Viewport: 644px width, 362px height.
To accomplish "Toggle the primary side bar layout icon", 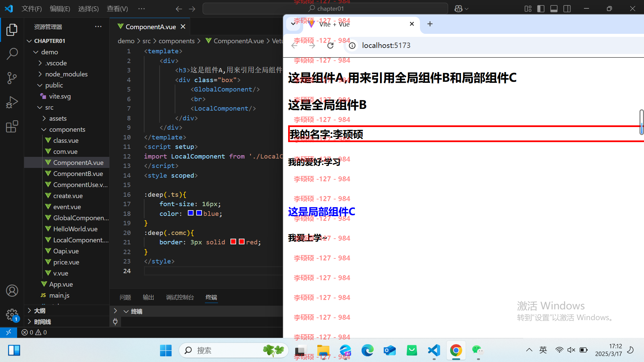I will pos(541,9).
